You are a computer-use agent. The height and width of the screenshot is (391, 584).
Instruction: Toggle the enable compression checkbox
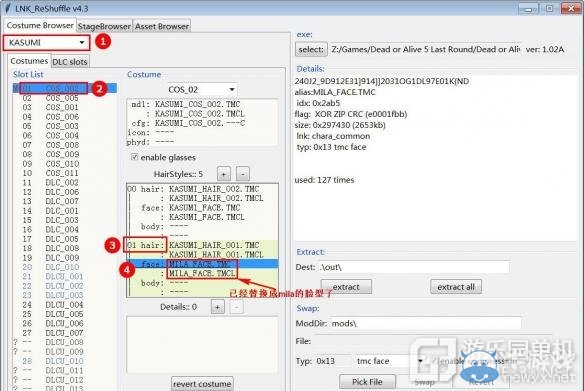[435, 360]
